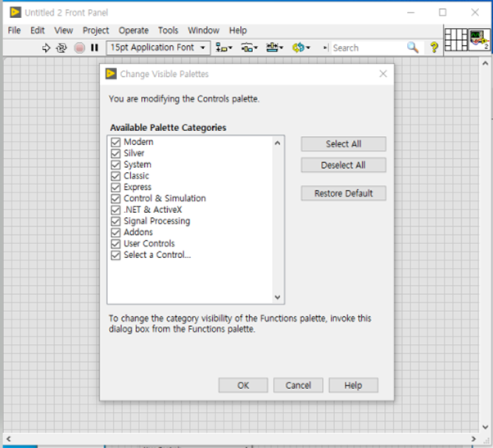Toggle .NET & ActiveX checkbox

pos(115,210)
